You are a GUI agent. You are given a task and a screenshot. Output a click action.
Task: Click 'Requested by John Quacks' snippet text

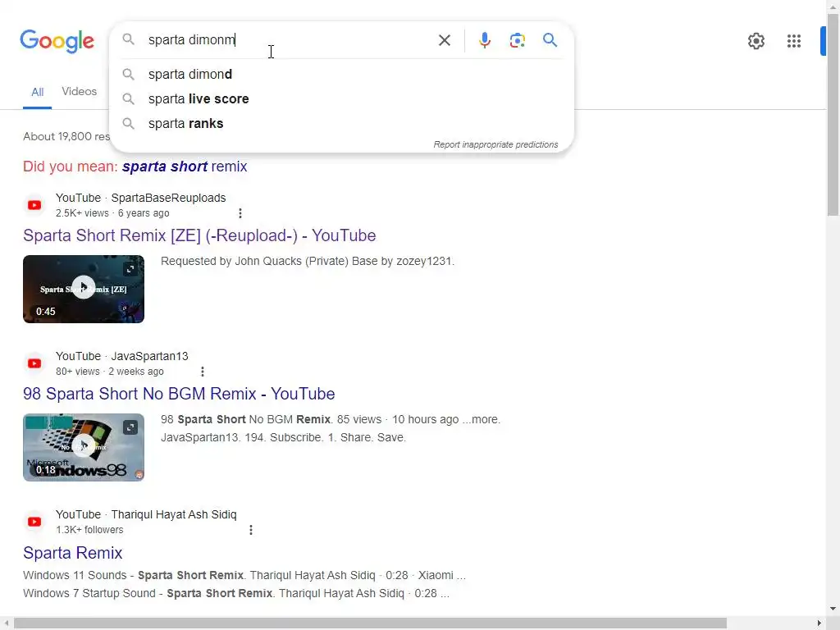[x=308, y=261]
